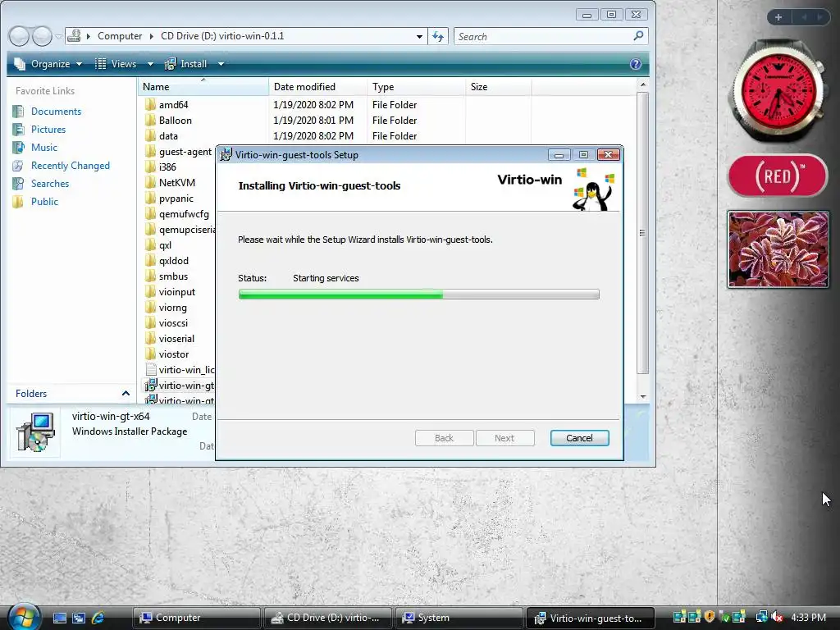This screenshot has height=630, width=840.
Task: Sort by Size column header
Action: point(498,87)
